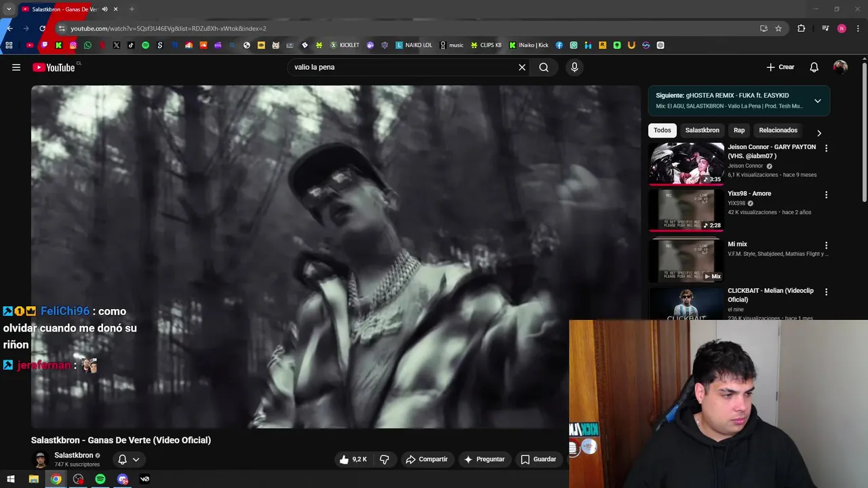Image resolution: width=868 pixels, height=488 pixels.
Task: Go to YouTube home via logo
Action: click(54, 67)
